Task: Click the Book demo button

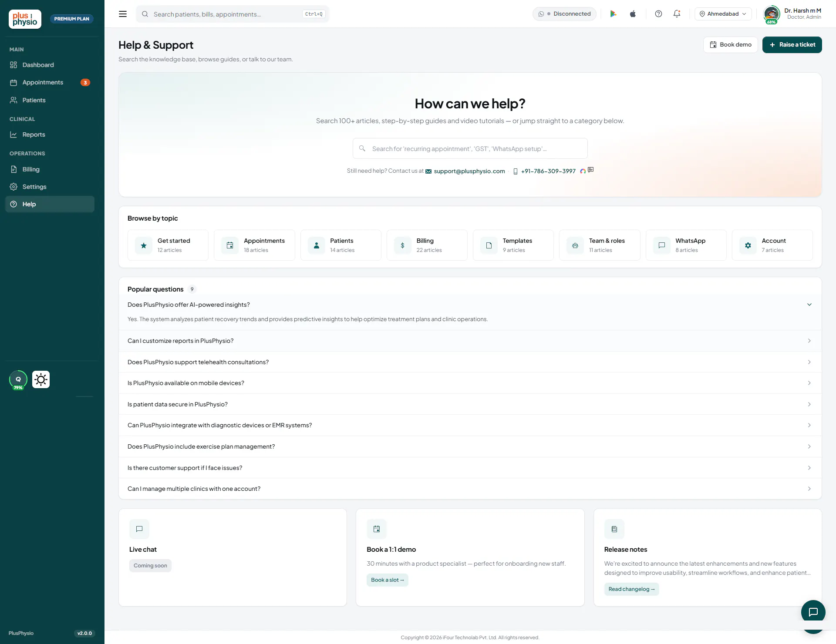Action: pyautogui.click(x=731, y=45)
